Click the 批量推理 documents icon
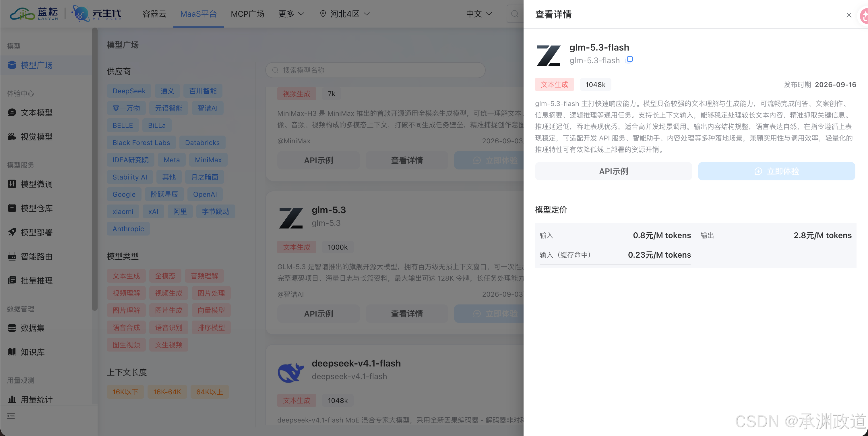 [x=12, y=281]
